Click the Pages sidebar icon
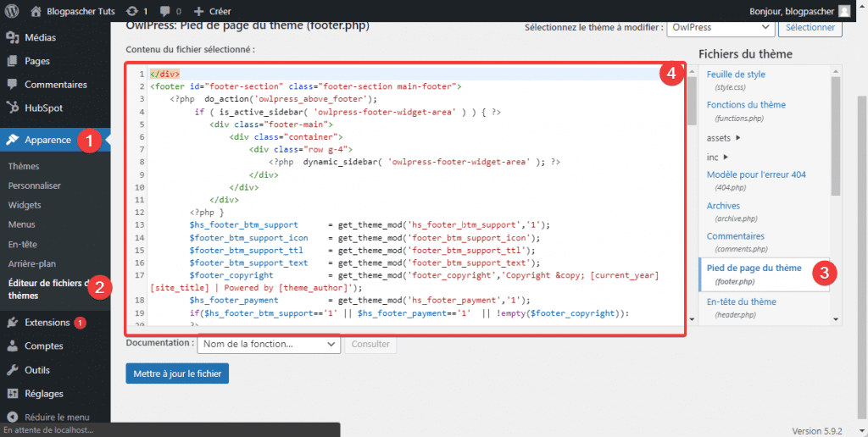Image resolution: width=868 pixels, height=437 pixels. click(12, 61)
